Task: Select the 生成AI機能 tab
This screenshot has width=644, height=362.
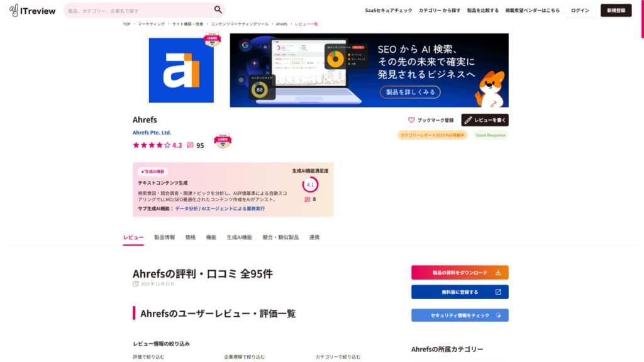Action: [x=239, y=238]
